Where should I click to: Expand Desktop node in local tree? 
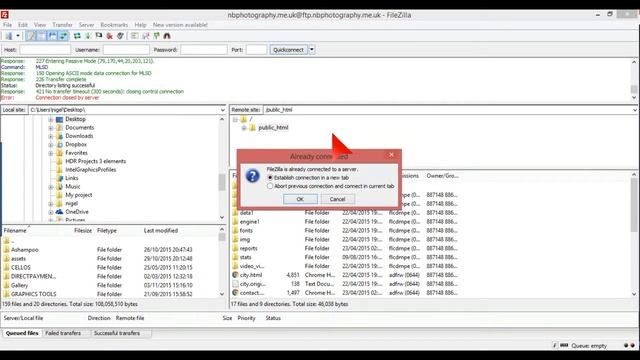pos(51,120)
